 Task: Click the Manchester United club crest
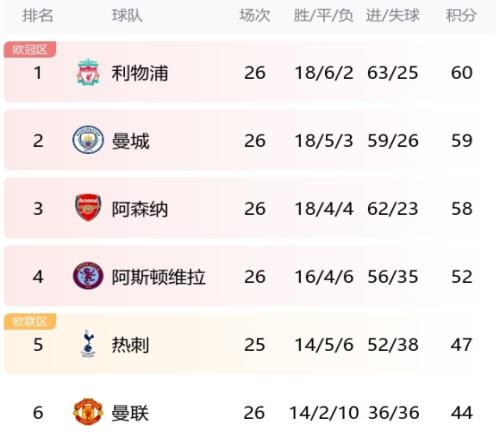(x=88, y=412)
